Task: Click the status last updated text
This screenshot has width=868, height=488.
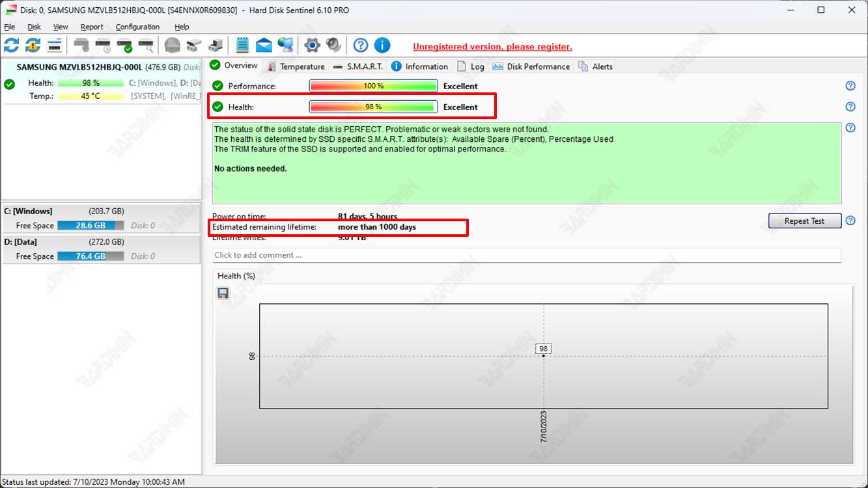Action: (x=94, y=482)
